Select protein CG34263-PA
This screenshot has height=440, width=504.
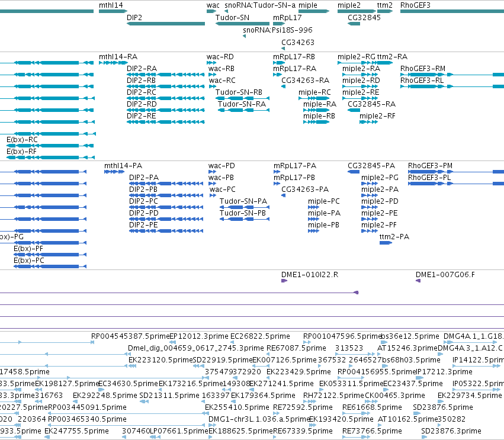(x=305, y=190)
